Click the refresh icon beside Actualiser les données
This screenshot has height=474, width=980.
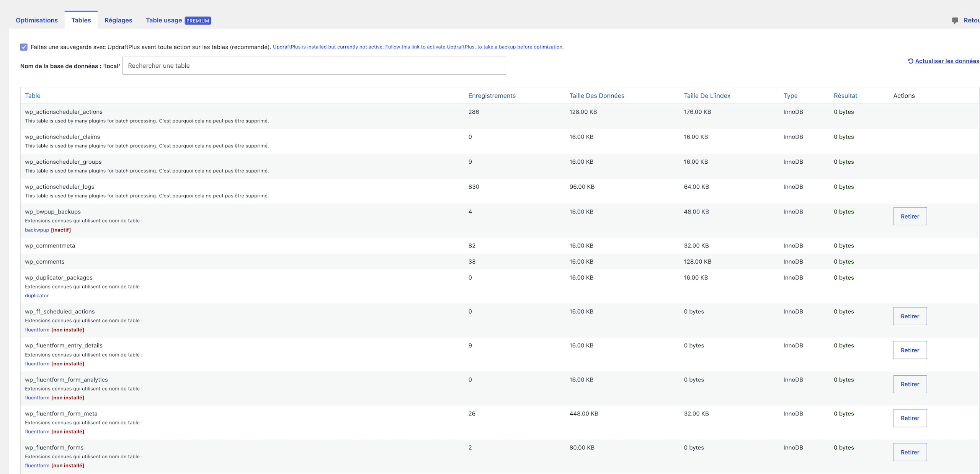(911, 61)
